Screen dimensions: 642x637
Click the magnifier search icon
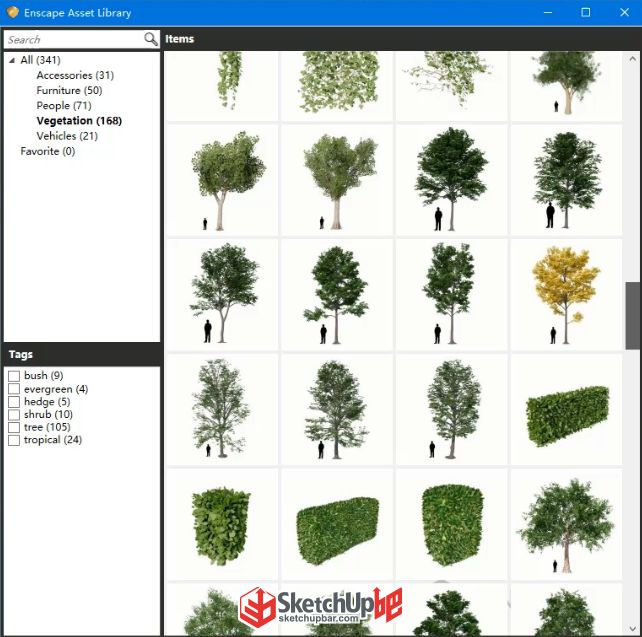[151, 39]
